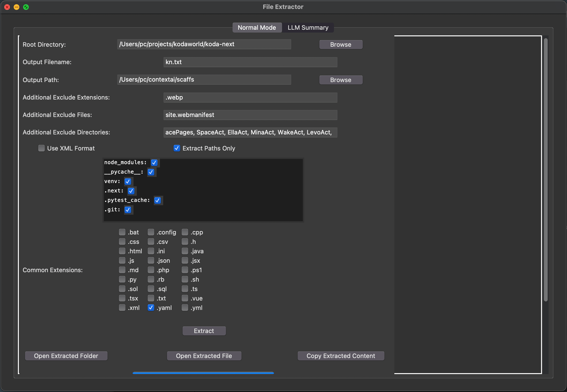The width and height of the screenshot is (567, 392).
Task: Tick the .ts extension checkbox
Action: click(185, 289)
